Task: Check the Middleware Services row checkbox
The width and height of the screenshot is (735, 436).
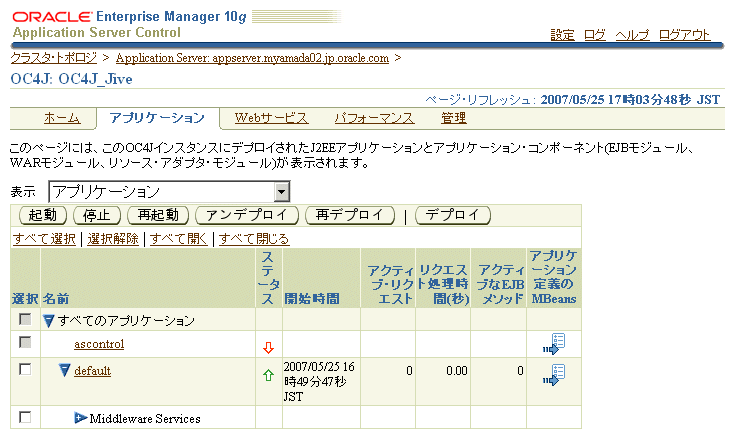Action: [x=25, y=417]
